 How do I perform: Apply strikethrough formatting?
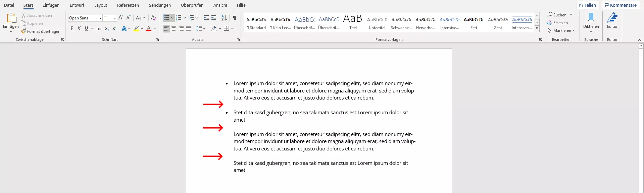(99, 28)
